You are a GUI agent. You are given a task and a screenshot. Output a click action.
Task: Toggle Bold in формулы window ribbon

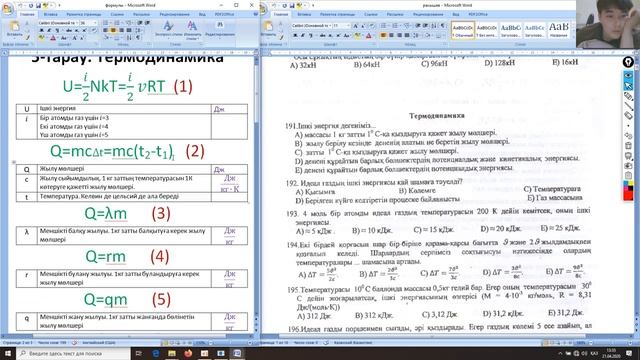(41, 31)
